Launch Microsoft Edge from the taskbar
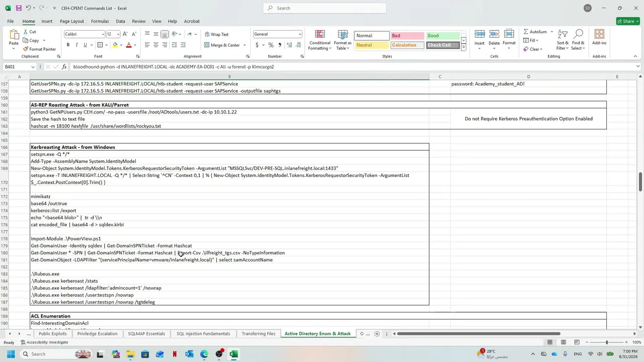 [x=204, y=354]
